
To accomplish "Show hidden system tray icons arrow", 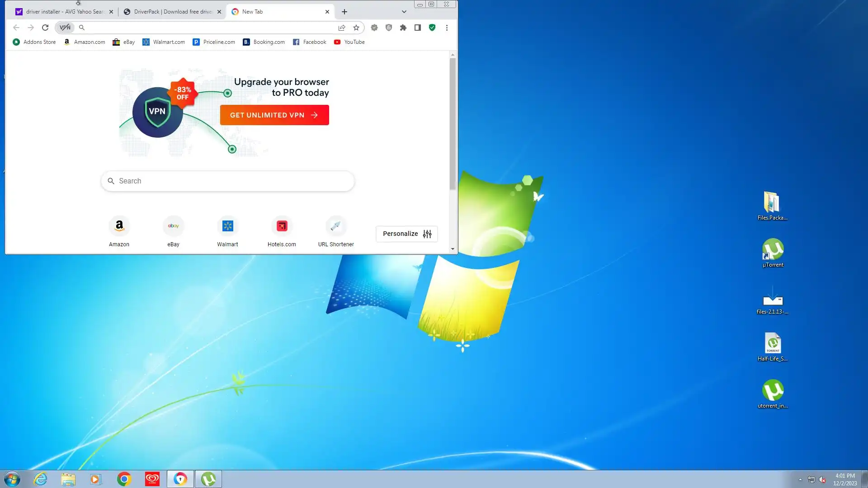I will [800, 479].
